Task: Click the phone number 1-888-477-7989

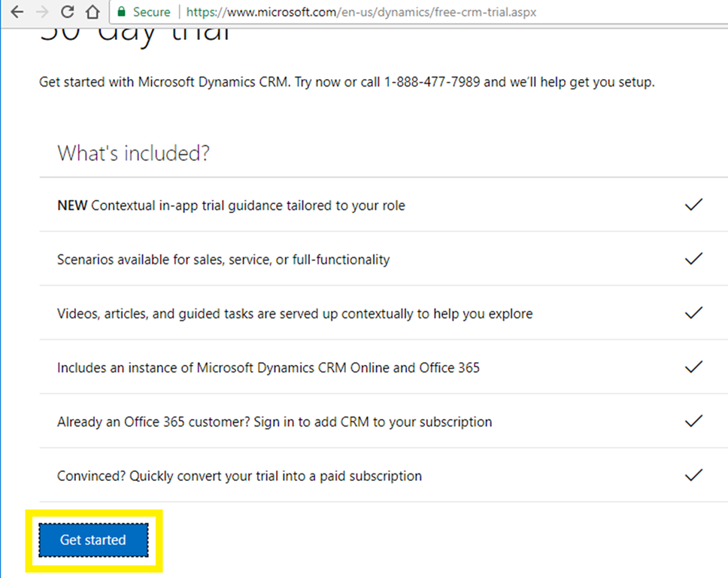Action: pos(432,82)
